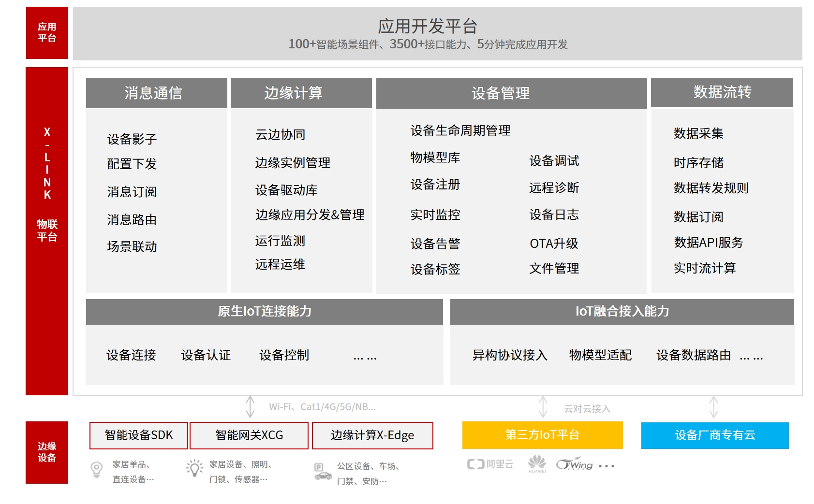Click the red X-LINK 物联平台 label
Screen dimensions: 814x504
pyautogui.click(x=47, y=231)
